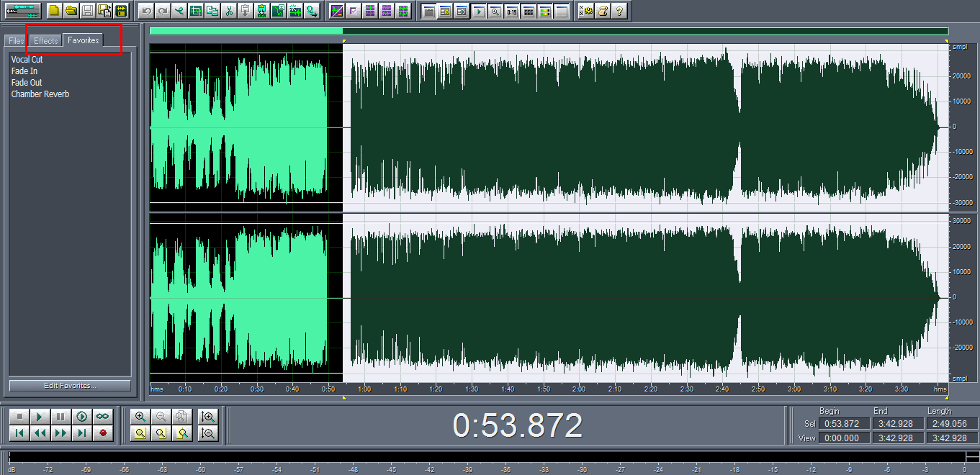Edit the selection Begin time field
Viewport: 980px width, 475px height.
[x=843, y=423]
